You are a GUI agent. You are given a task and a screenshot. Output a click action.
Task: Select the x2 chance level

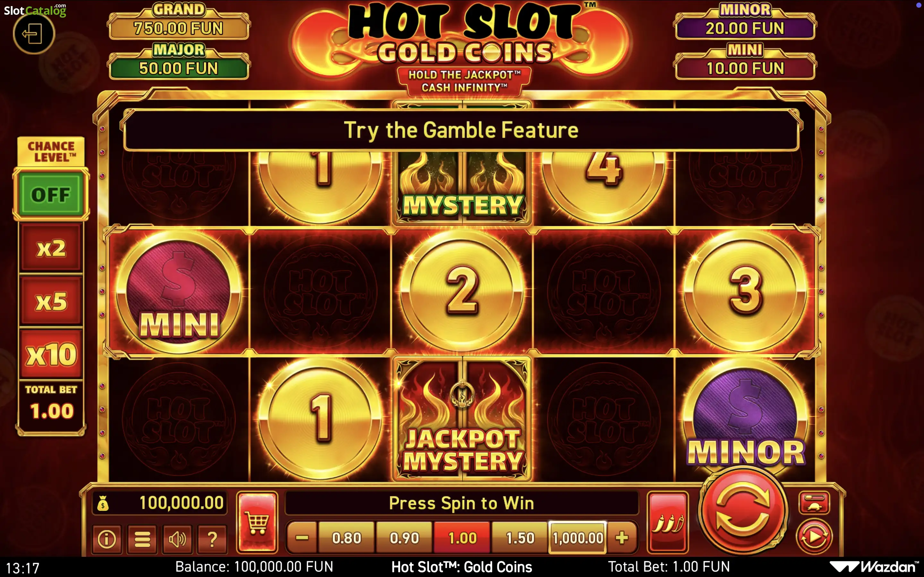click(51, 248)
